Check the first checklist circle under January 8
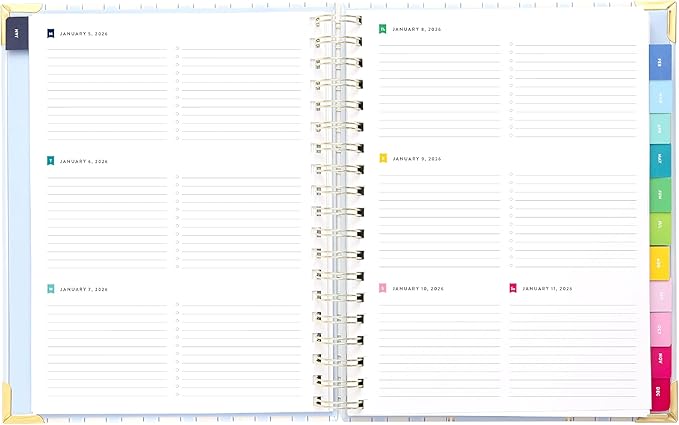Viewport: 679px width, 425px height. tap(511, 44)
